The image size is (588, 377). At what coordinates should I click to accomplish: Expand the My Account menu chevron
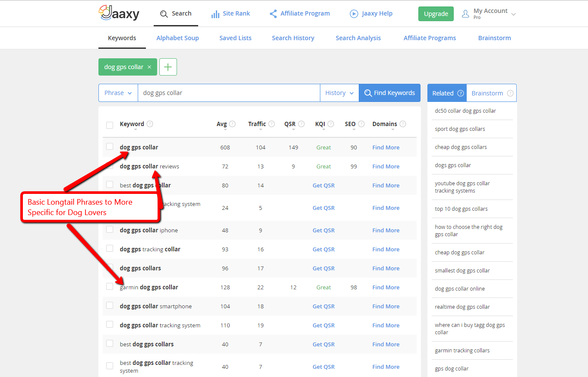point(513,14)
